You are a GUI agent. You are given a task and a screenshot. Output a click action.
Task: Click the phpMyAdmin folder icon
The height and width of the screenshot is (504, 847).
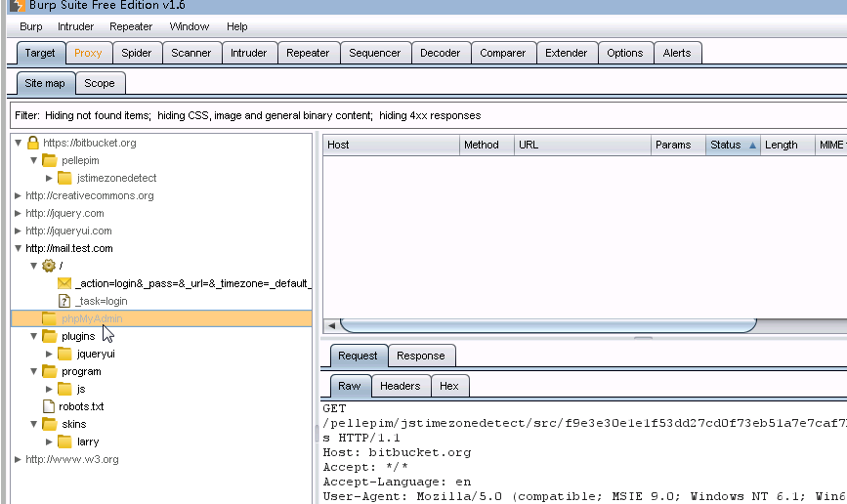[x=49, y=318]
